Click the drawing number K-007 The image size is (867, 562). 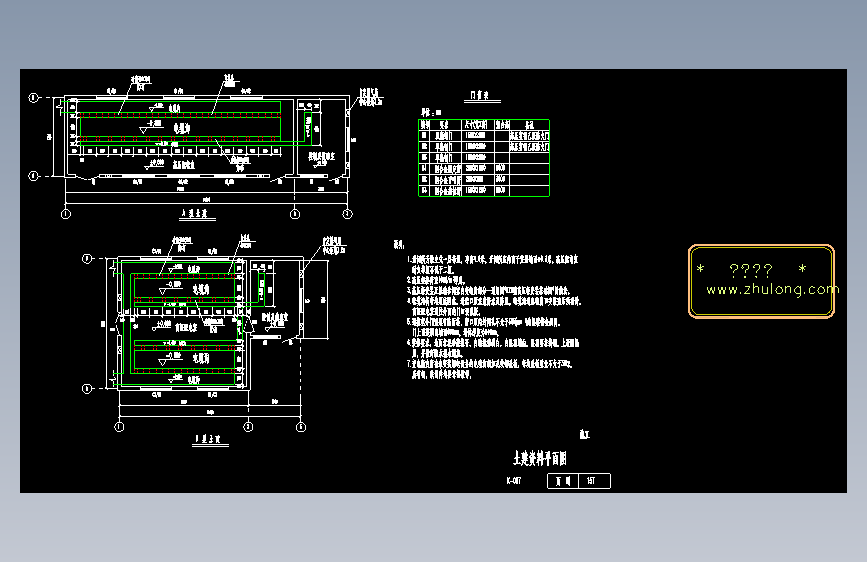click(x=514, y=481)
